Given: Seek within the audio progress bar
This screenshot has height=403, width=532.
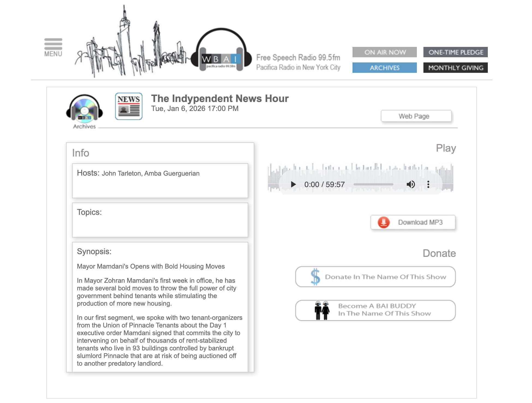Looking at the screenshot, I should [x=373, y=185].
